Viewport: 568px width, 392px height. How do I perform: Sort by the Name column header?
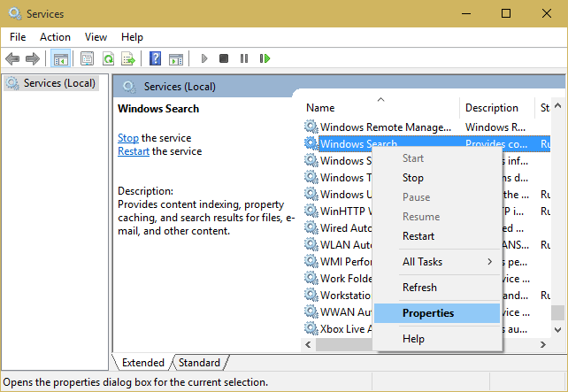point(380,108)
